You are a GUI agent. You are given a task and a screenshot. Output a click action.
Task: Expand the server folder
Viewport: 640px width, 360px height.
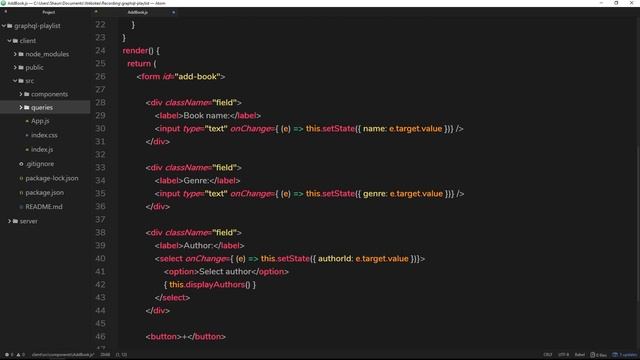click(x=9, y=221)
